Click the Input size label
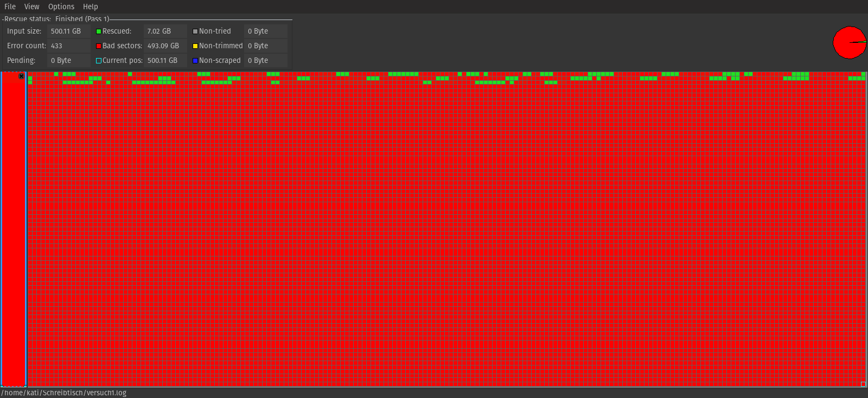868x398 pixels. [x=24, y=31]
